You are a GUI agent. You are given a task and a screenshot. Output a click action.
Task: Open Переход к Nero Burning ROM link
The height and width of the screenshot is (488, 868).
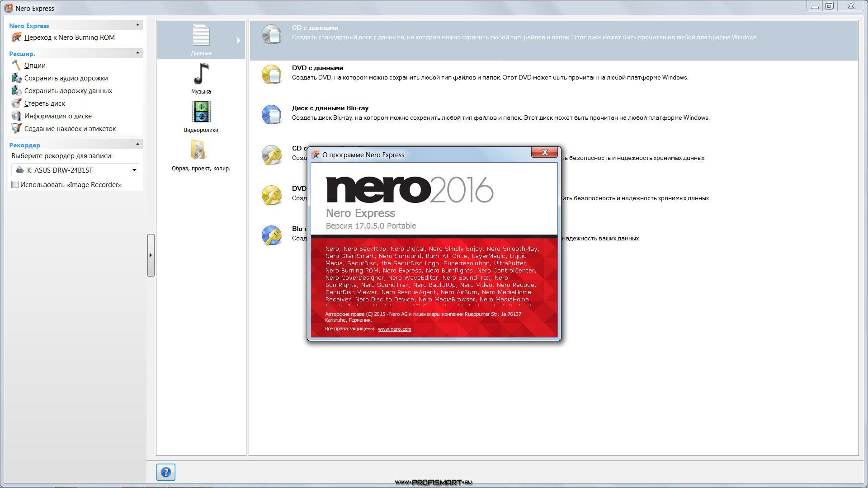pyautogui.click(x=70, y=38)
